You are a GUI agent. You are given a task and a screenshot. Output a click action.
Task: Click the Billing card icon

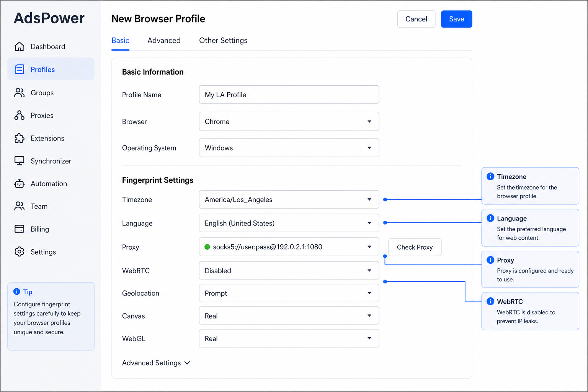pyautogui.click(x=20, y=229)
